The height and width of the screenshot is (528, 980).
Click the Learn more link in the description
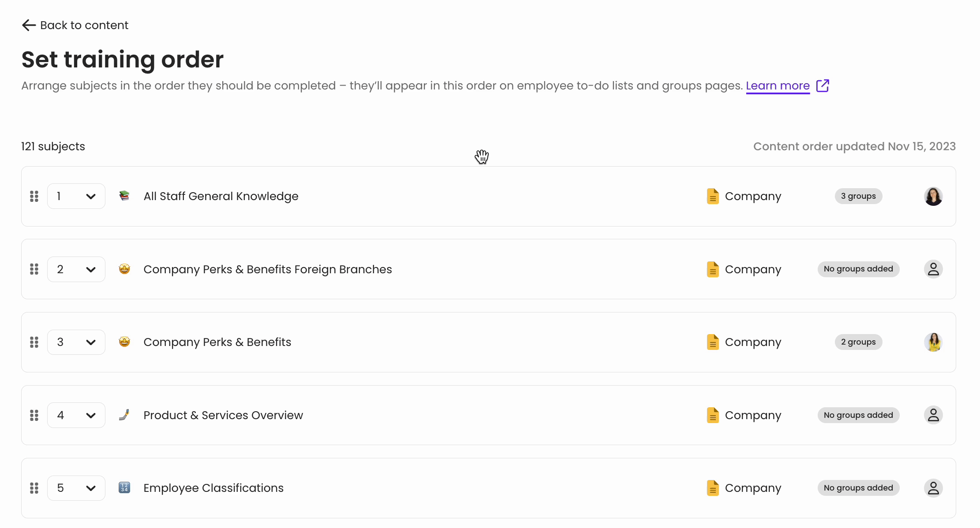pyautogui.click(x=778, y=85)
